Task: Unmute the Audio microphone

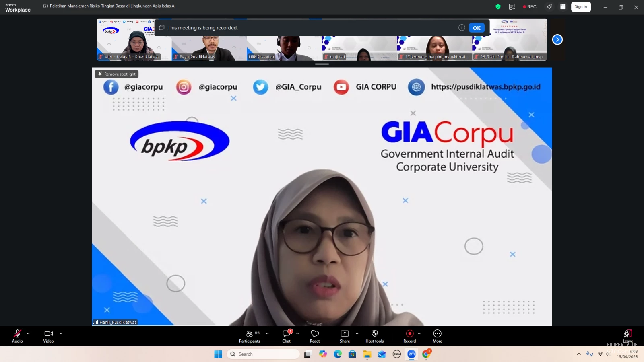Action: coord(17,334)
